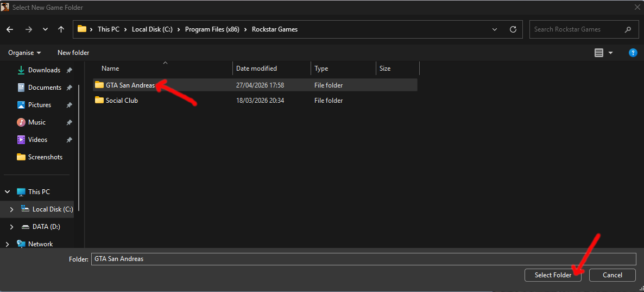Image resolution: width=644 pixels, height=292 pixels.
Task: Click the GTA San Andreas folder icon
Action: (99, 85)
